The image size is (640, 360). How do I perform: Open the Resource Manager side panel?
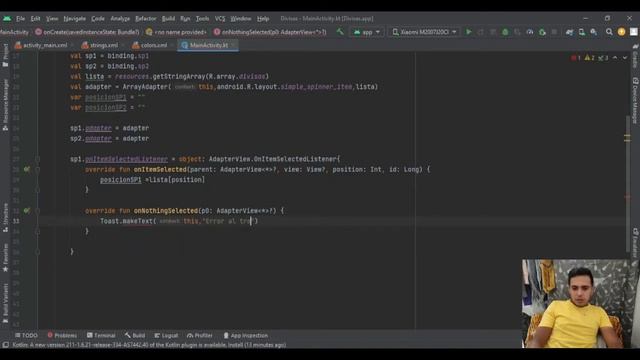click(5, 105)
